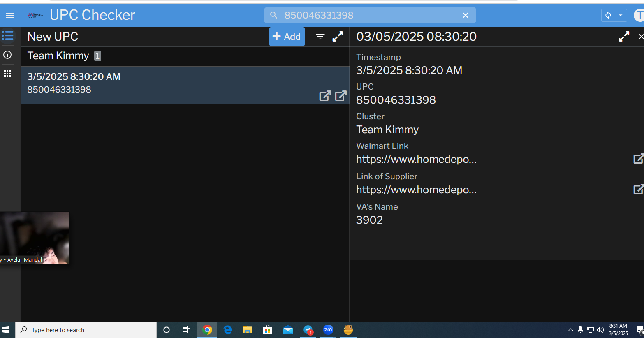Open the filter options for New UPC
This screenshot has height=338, width=644.
pos(320,37)
